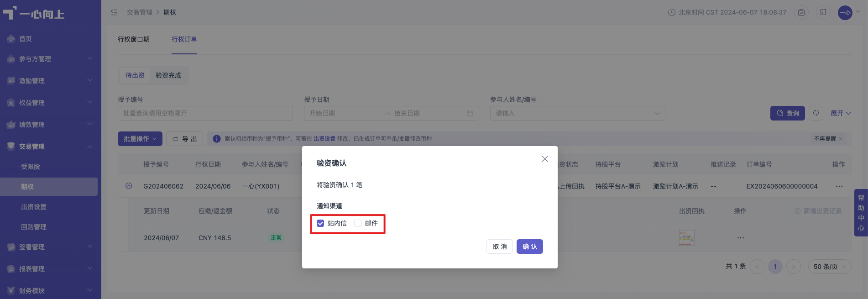The height and width of the screenshot is (299, 868).
Task: Focus the 授予编号 input field
Action: coord(205,113)
